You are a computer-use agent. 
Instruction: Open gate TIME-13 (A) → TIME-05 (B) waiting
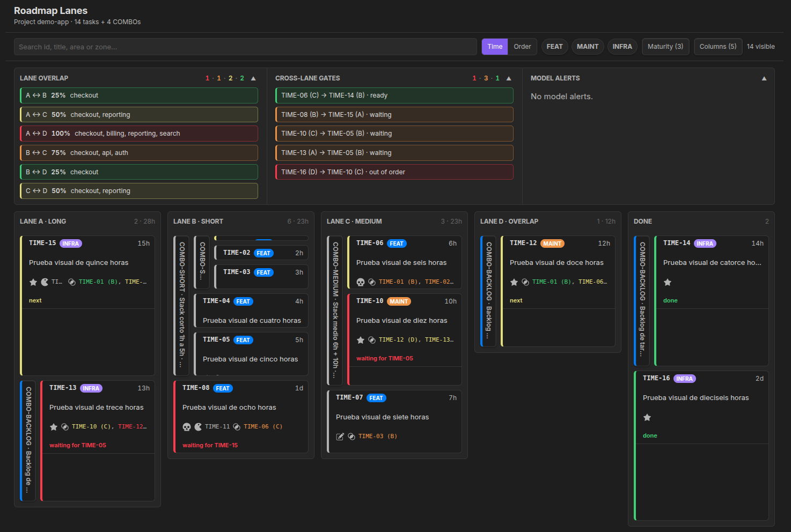[394, 153]
